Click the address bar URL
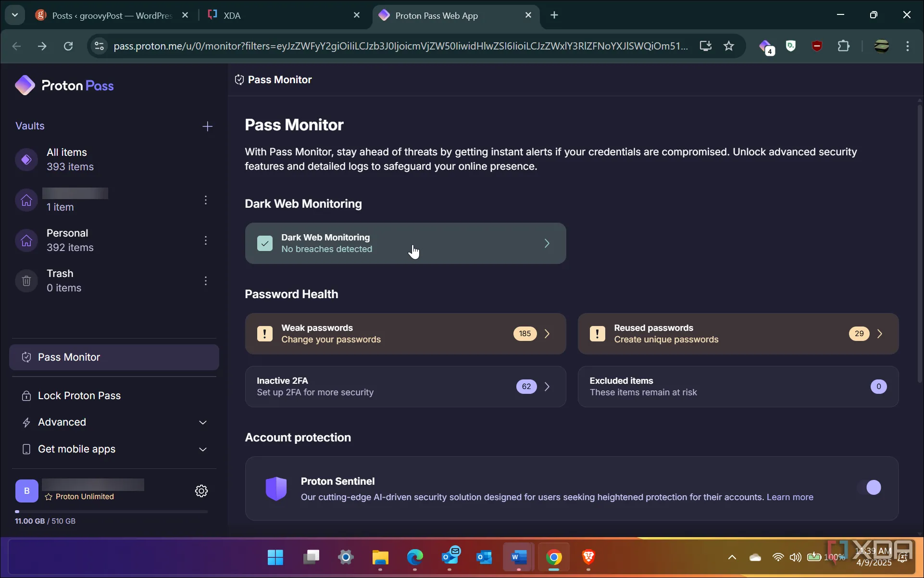This screenshot has width=924, height=578. [400, 46]
